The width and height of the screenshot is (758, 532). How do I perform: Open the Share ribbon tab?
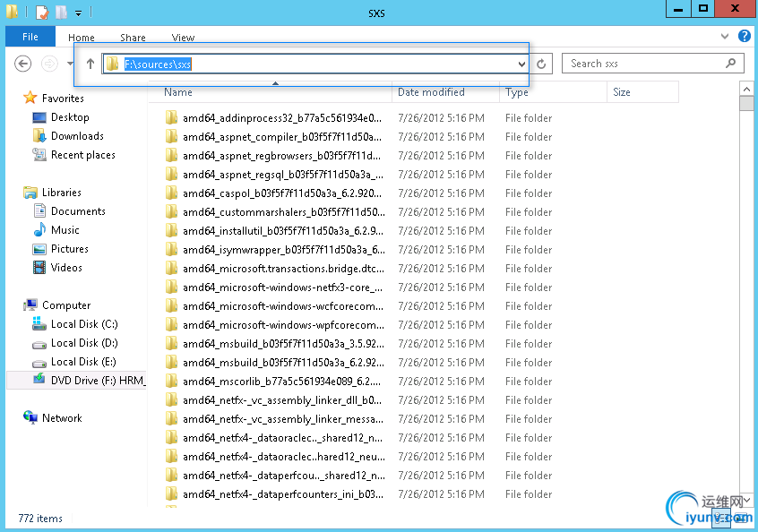click(133, 38)
